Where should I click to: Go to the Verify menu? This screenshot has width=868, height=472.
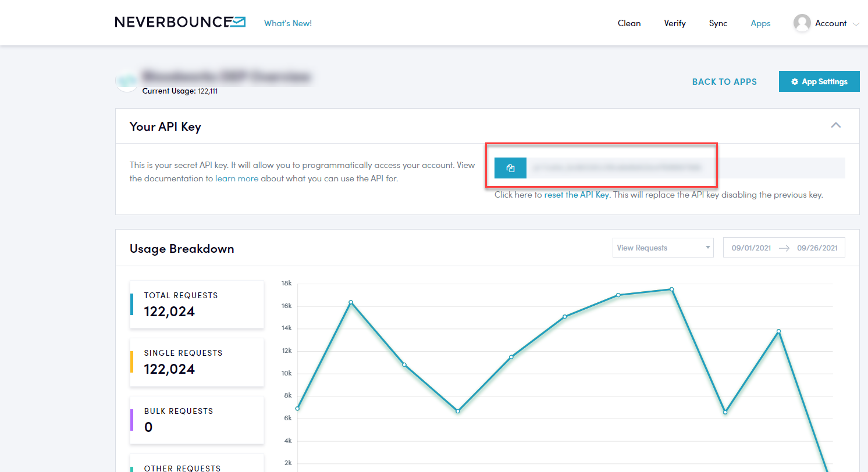[675, 23]
